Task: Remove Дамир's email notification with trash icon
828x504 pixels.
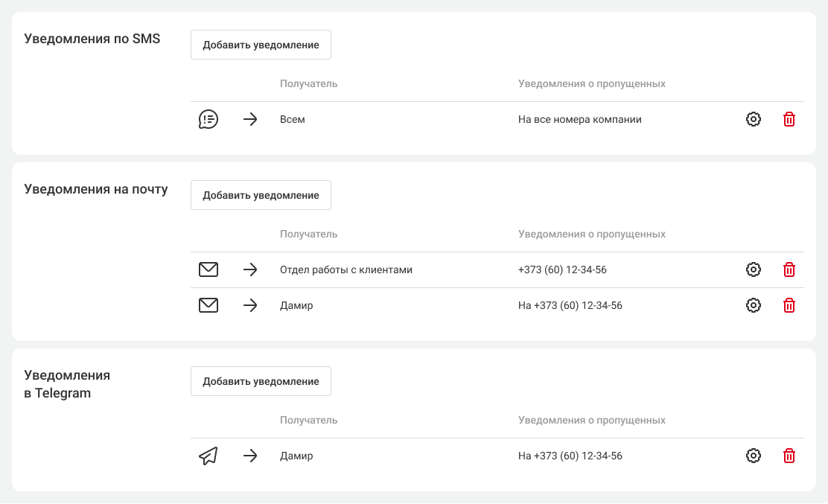Action: pyautogui.click(x=789, y=305)
